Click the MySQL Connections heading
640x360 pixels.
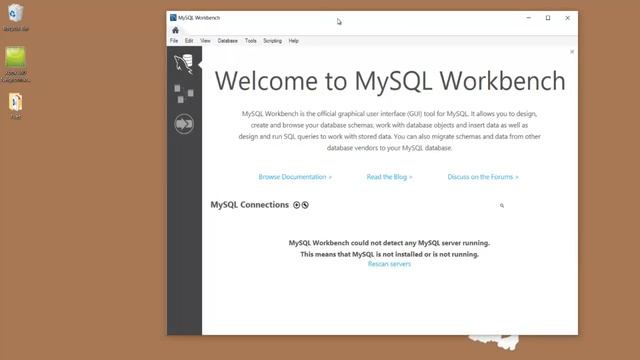coord(249,205)
